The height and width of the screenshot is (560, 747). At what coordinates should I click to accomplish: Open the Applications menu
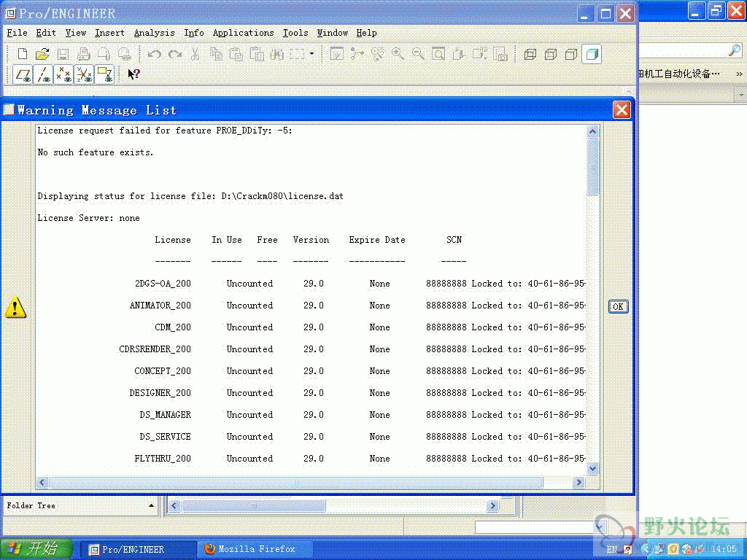point(243,33)
